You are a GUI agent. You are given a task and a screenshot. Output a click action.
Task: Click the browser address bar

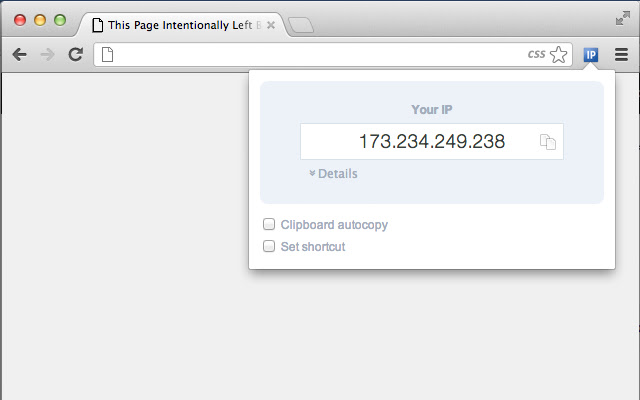(x=320, y=55)
